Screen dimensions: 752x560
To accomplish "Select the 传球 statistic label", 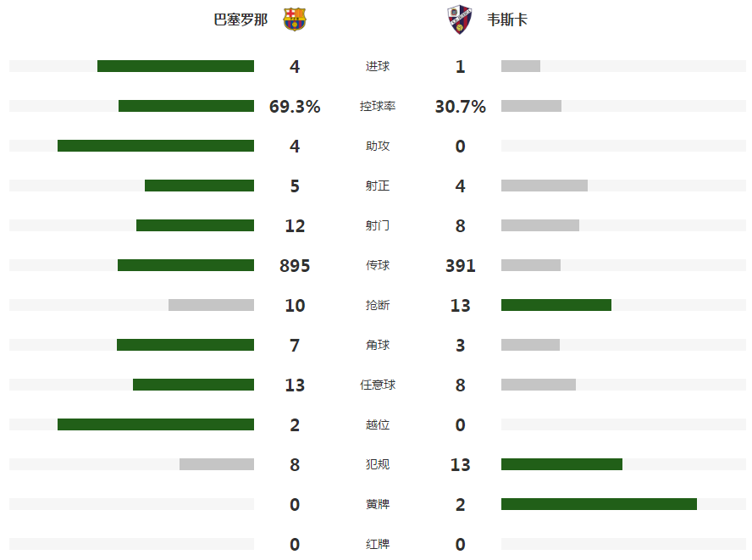I will (378, 265).
